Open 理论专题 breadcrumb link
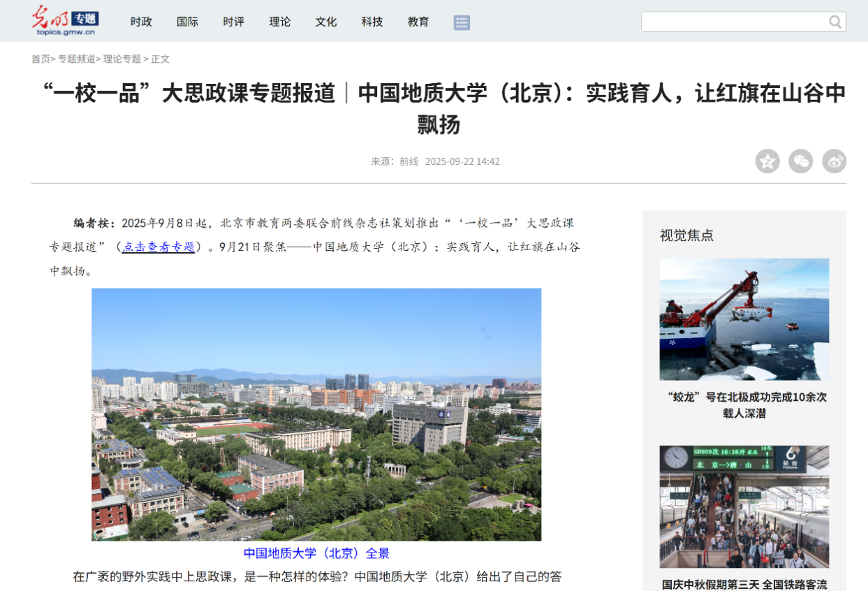This screenshot has width=868, height=591. 122,59
